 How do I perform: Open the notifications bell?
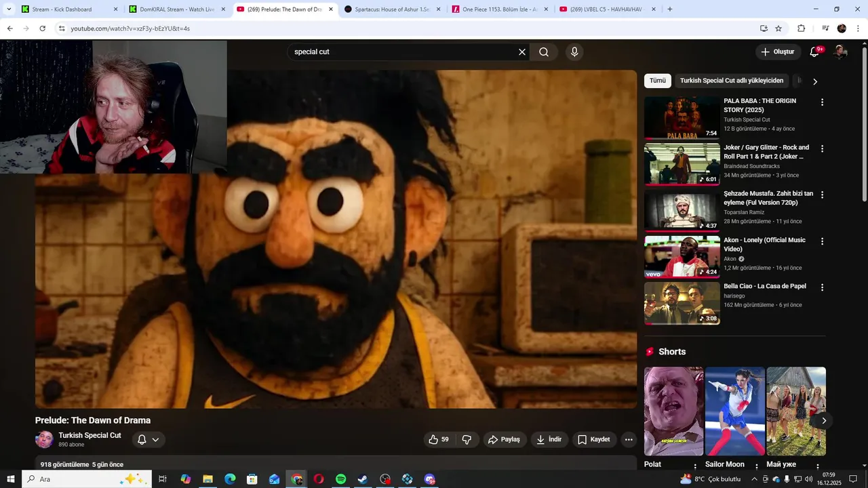(815, 52)
